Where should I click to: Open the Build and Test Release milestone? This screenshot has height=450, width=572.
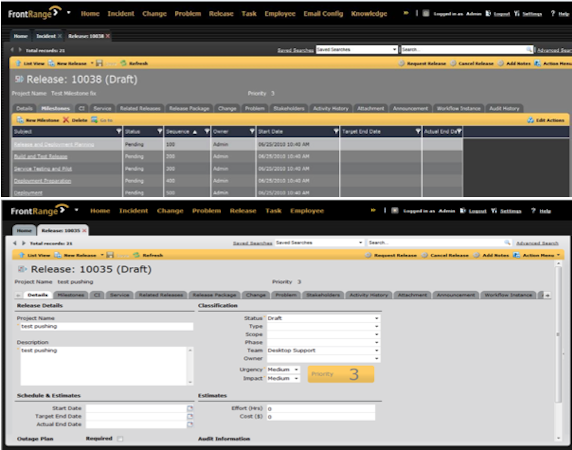(40, 156)
